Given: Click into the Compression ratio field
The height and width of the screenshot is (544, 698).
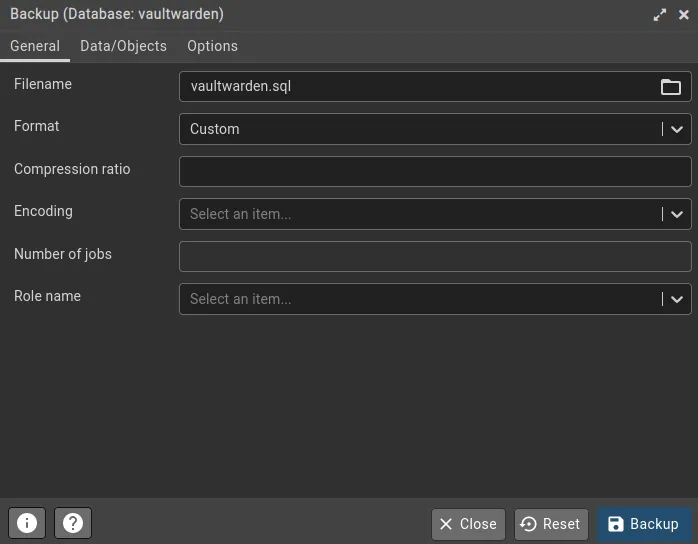Looking at the screenshot, I should pyautogui.click(x=435, y=171).
